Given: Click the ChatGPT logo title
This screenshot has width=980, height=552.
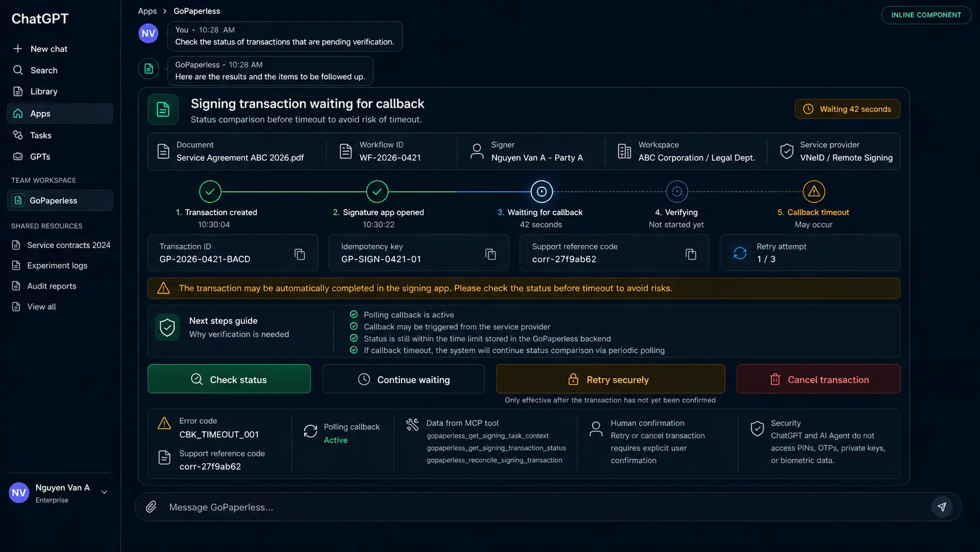Looking at the screenshot, I should tap(40, 19).
